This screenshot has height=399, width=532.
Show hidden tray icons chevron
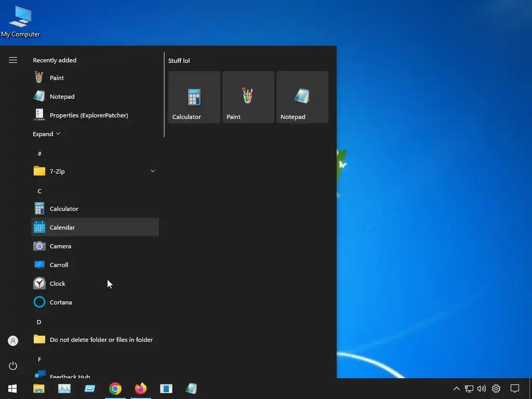pos(457,389)
